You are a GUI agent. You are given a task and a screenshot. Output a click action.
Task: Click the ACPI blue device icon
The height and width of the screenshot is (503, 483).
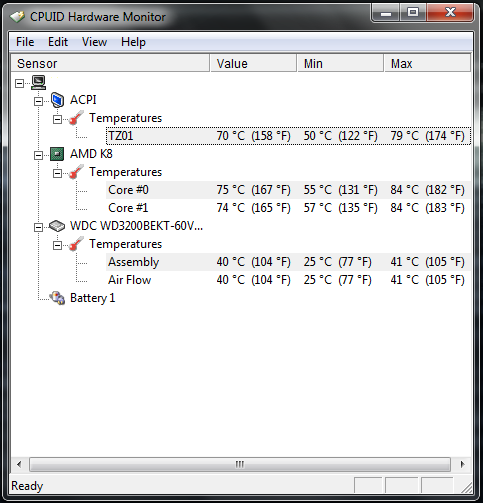click(x=57, y=100)
